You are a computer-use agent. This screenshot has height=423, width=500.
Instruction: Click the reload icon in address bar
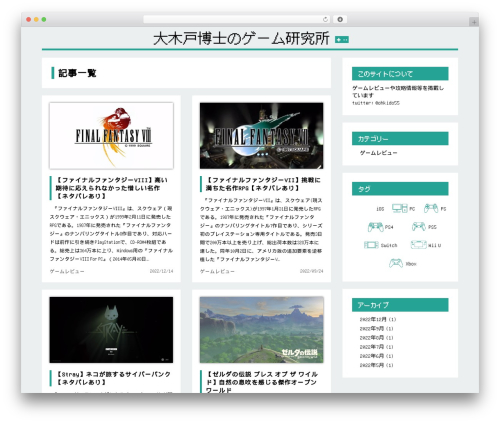pyautogui.click(x=325, y=20)
